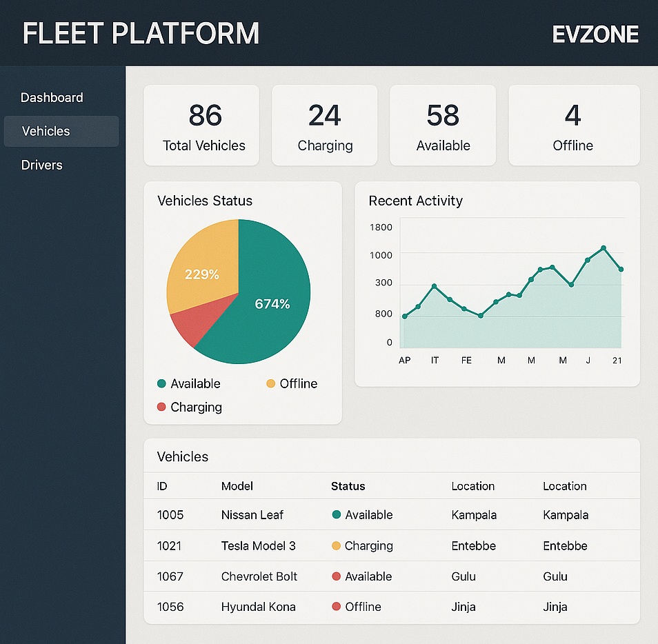This screenshot has height=644, width=658.
Task: Click the Tesla Model 3 Charging status dot
Action: (337, 545)
